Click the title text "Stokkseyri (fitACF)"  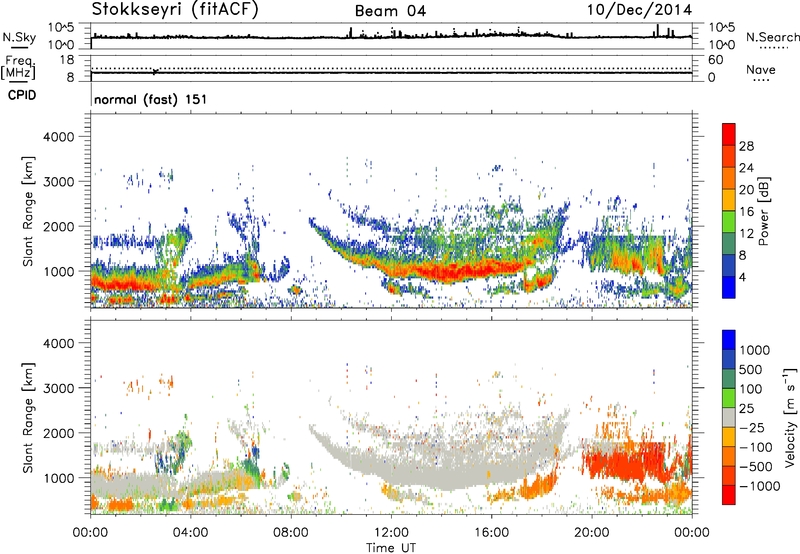tap(175, 10)
